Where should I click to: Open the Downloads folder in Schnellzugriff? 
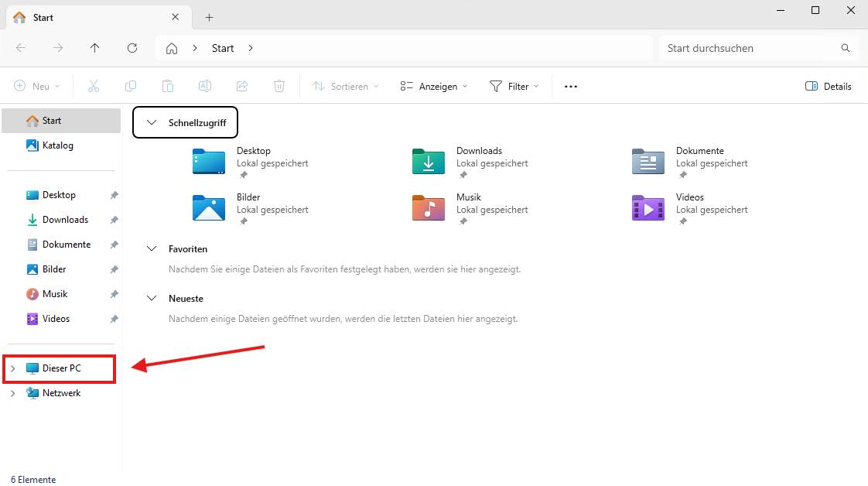(428, 162)
